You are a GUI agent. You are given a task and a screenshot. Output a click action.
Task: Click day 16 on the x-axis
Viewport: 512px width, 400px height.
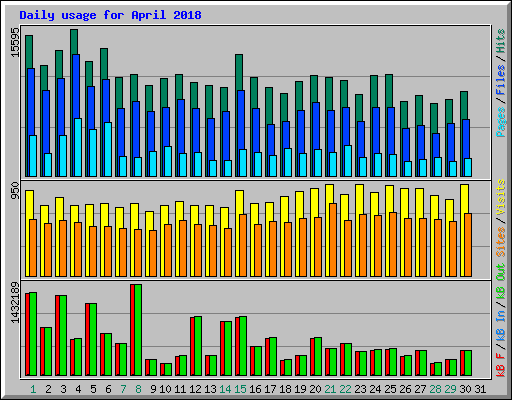click(x=255, y=389)
